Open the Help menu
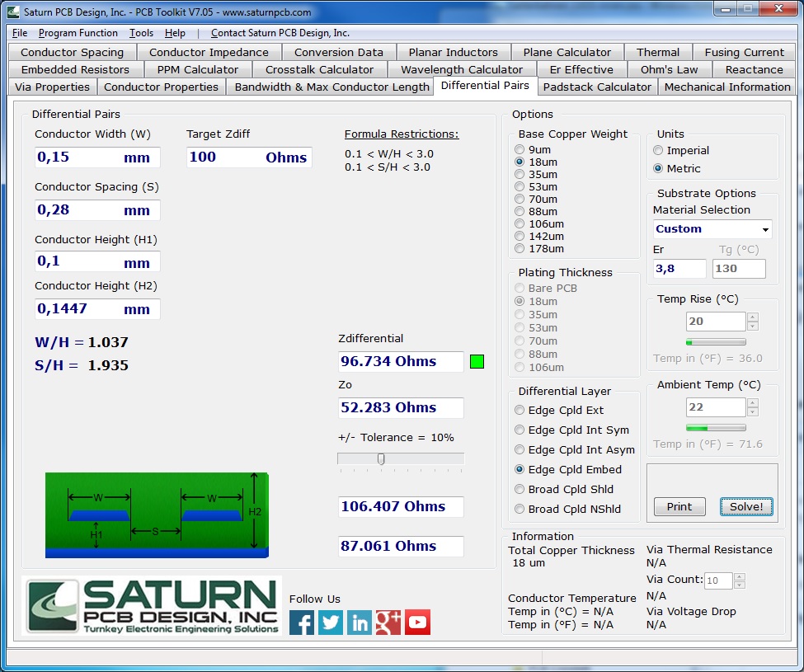 tap(175, 33)
